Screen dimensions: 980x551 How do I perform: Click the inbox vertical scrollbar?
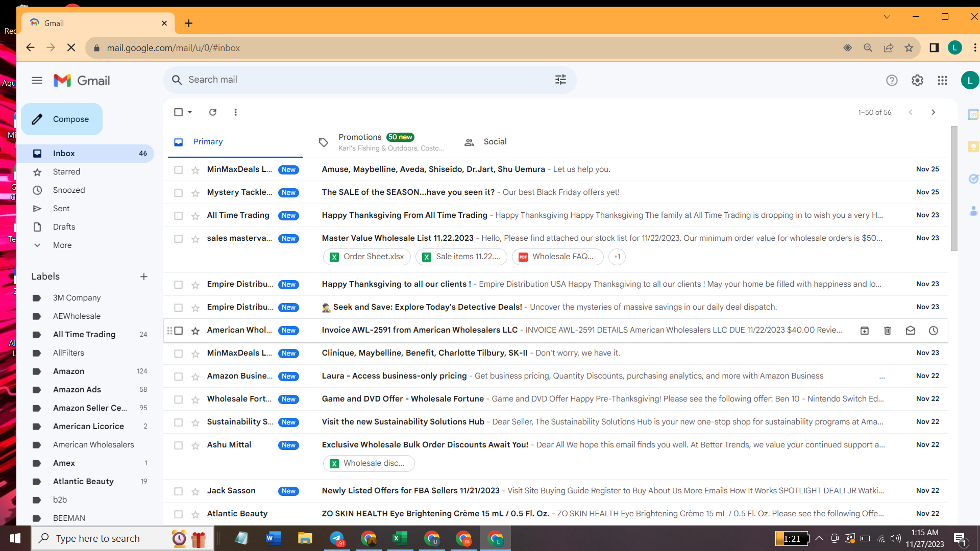coord(954,189)
